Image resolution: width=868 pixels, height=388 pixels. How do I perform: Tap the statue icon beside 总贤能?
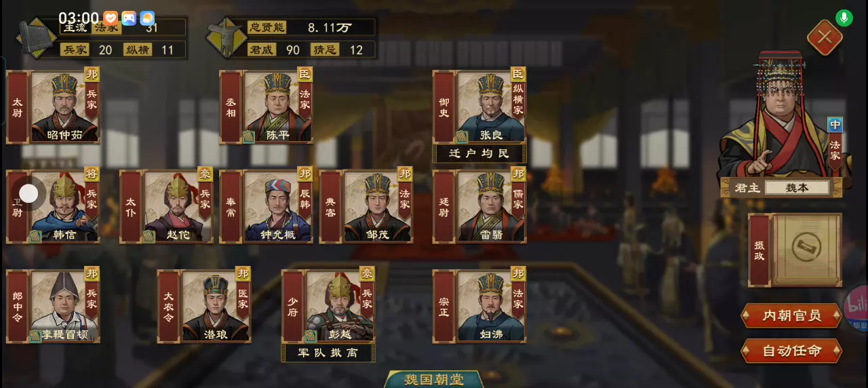[x=225, y=38]
